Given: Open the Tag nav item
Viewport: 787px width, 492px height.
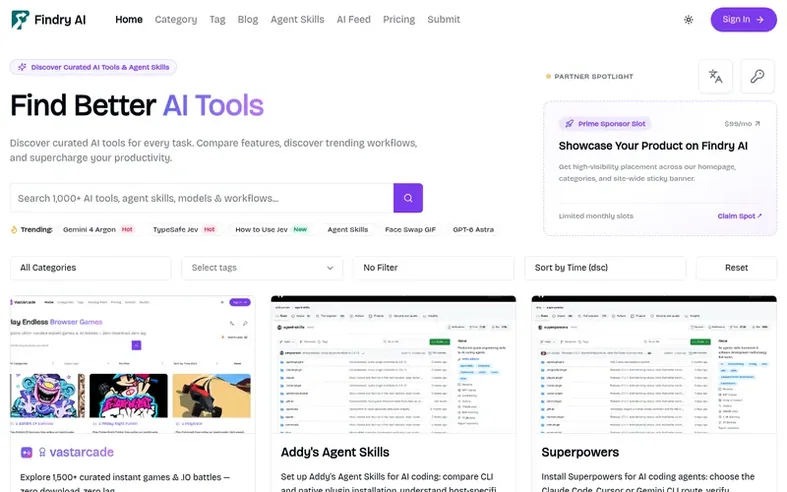Looking at the screenshot, I should coord(217,20).
